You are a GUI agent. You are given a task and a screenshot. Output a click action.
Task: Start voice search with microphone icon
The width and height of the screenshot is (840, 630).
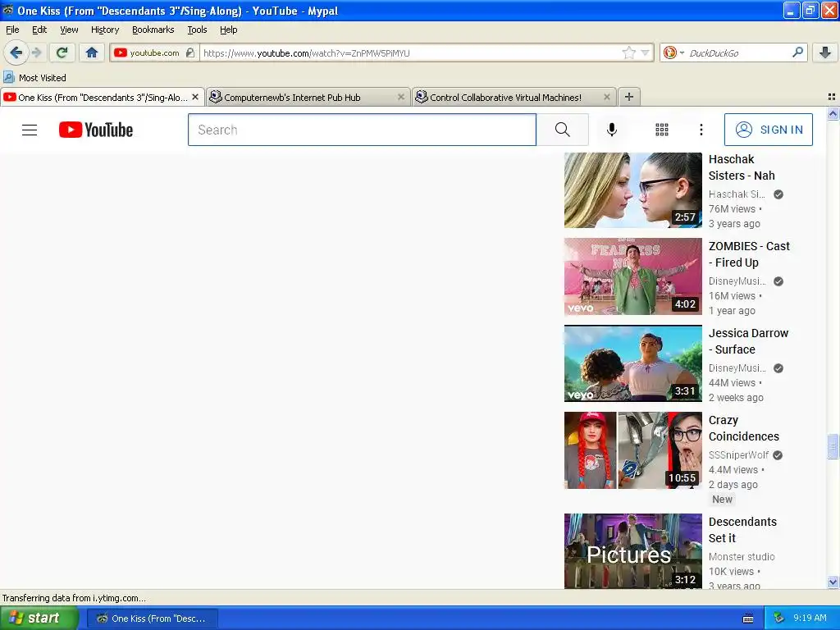pos(612,130)
